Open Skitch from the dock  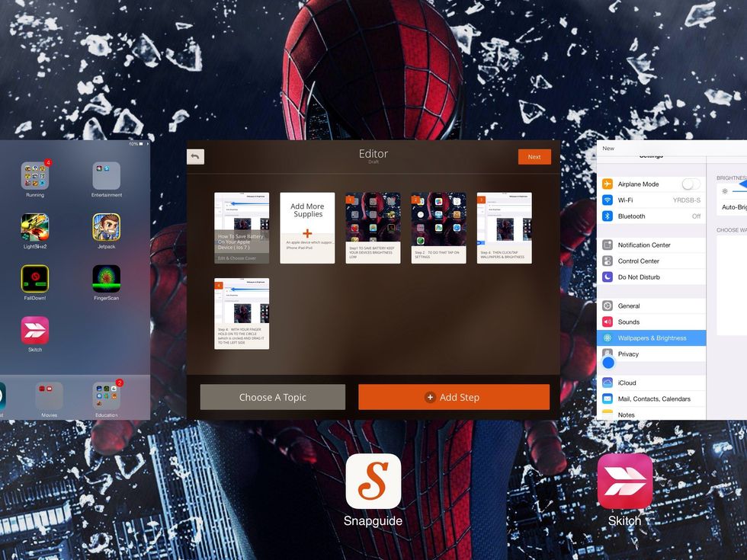pyautogui.click(x=625, y=480)
